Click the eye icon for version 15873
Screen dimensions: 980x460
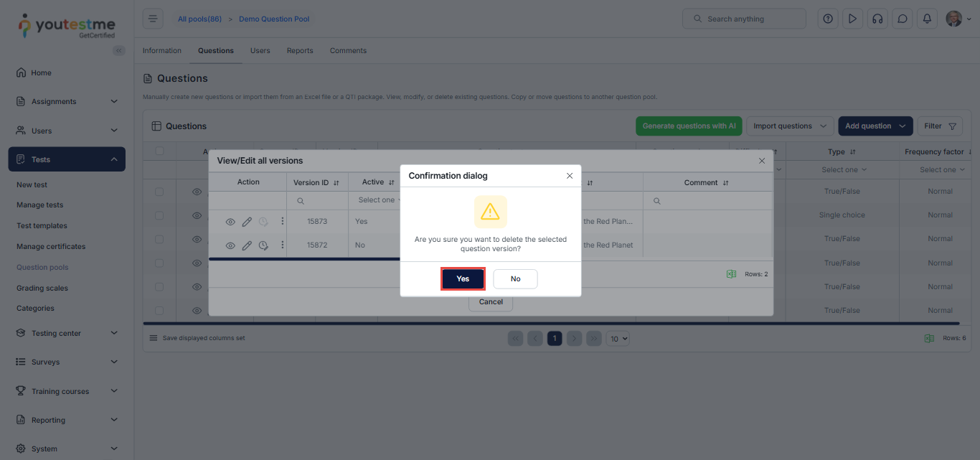point(230,222)
